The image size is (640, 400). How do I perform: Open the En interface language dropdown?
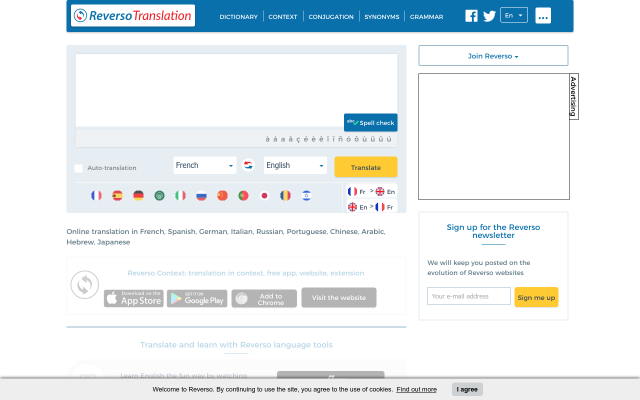(x=514, y=16)
